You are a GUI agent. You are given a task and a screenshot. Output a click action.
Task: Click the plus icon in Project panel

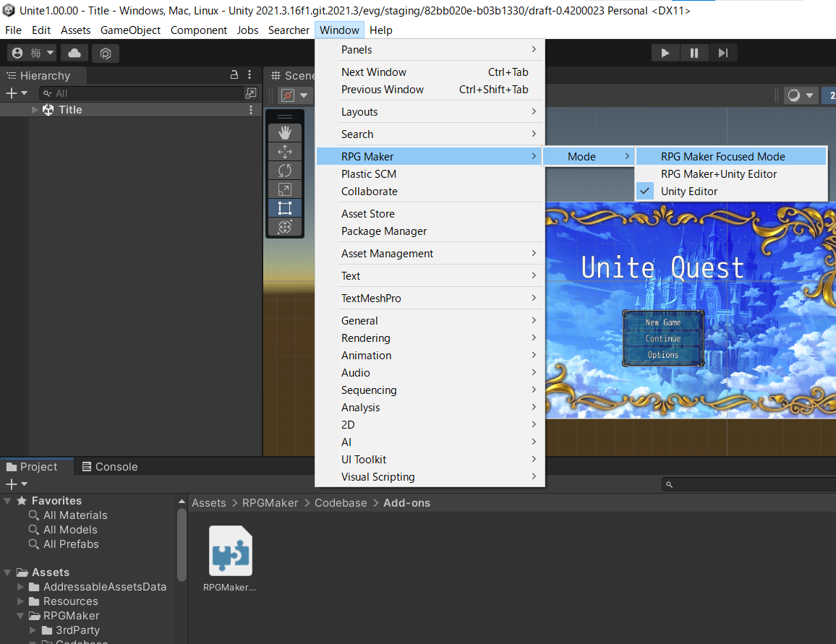(x=11, y=484)
